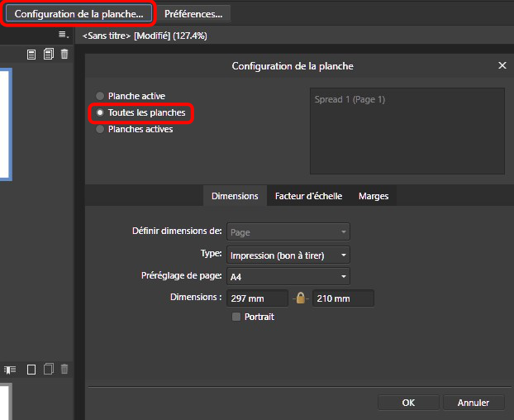Screen dimensions: 514x420
Task: Click the 210 mm height field
Action: 343,298
